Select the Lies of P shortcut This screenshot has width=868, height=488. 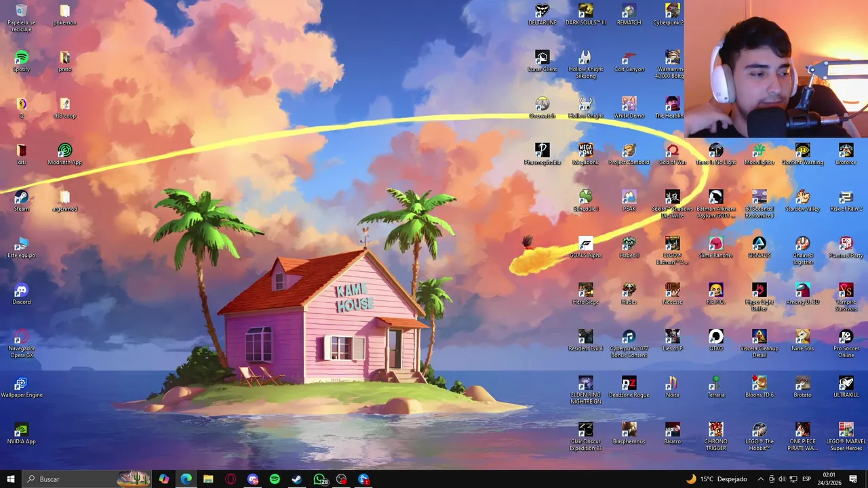(672, 341)
